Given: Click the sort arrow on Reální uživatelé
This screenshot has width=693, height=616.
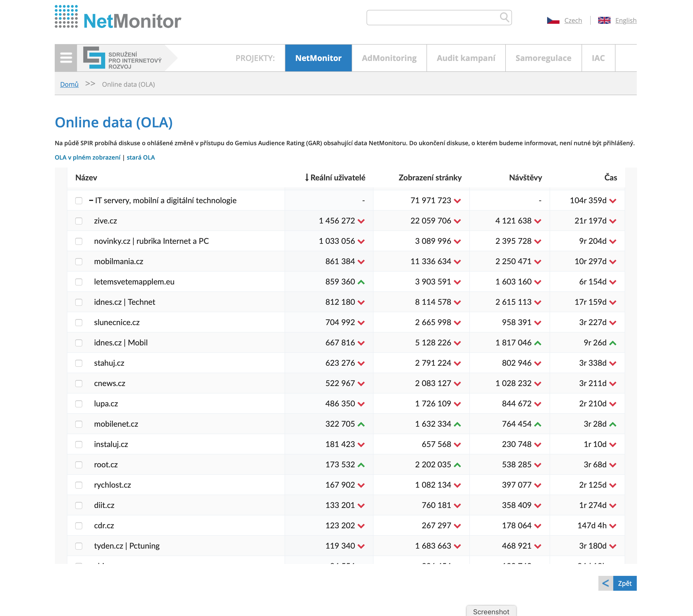Looking at the screenshot, I should click(x=306, y=177).
